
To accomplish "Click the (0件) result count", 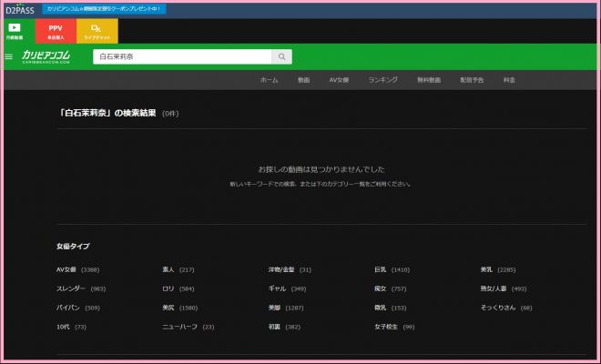I will point(170,114).
